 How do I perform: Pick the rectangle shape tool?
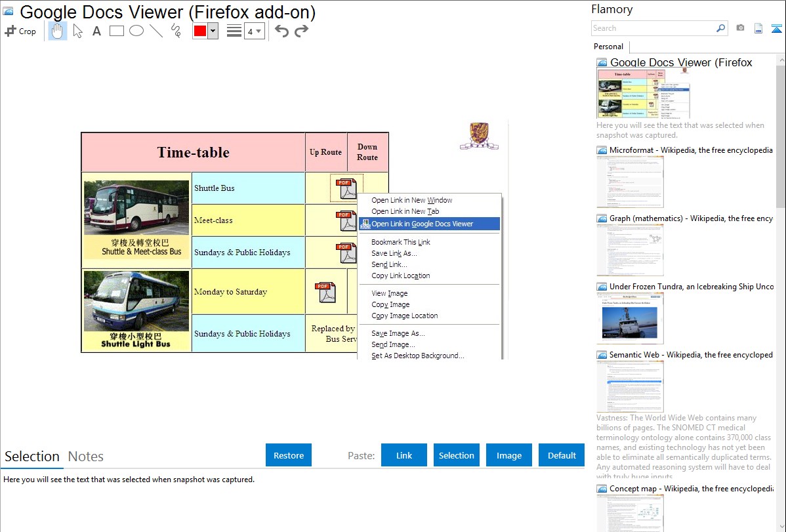point(116,31)
